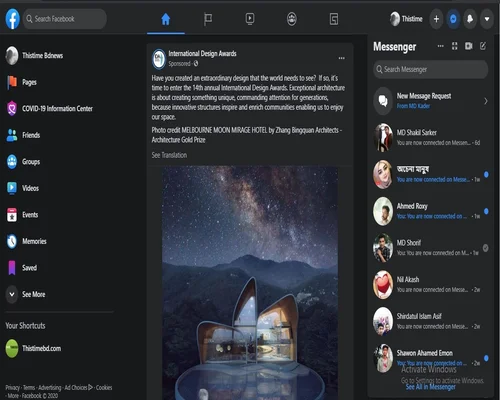Viewport: 500px width, 400px height.
Task: Open the Pages flag tab in top navigation
Action: [x=208, y=19]
